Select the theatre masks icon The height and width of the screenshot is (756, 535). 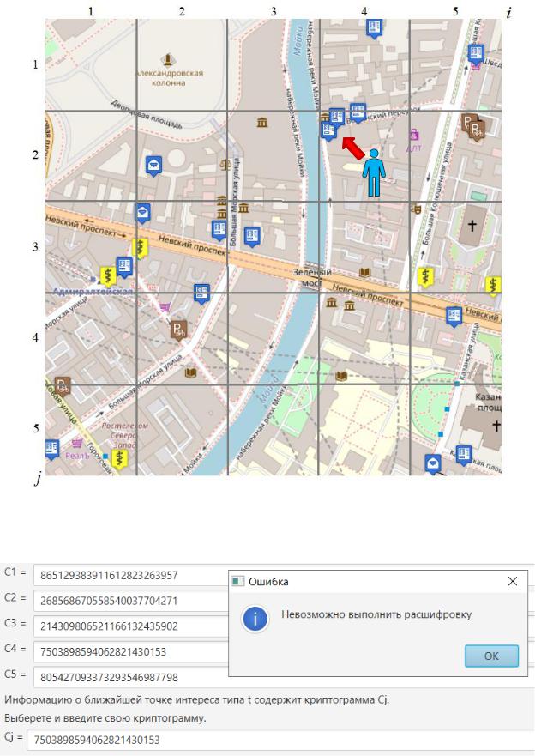(x=416, y=209)
